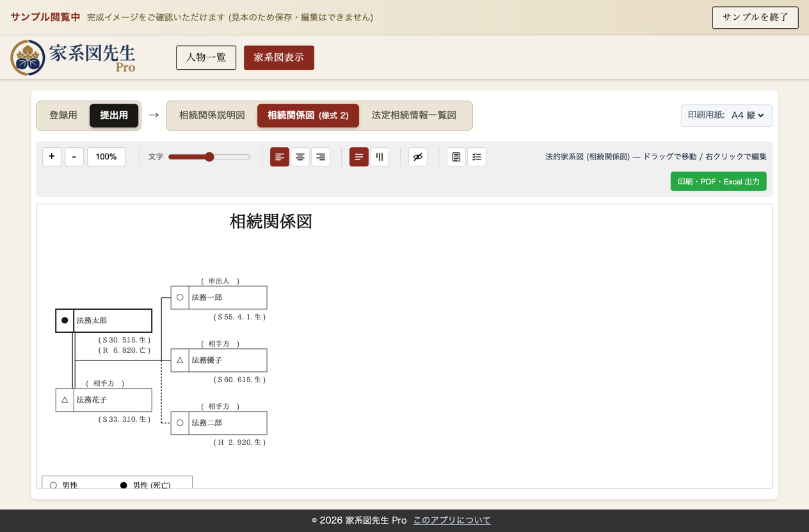809x532 pixels.
Task: Open the 印刷用紙 A4 縦 dropdown
Action: coord(726,115)
